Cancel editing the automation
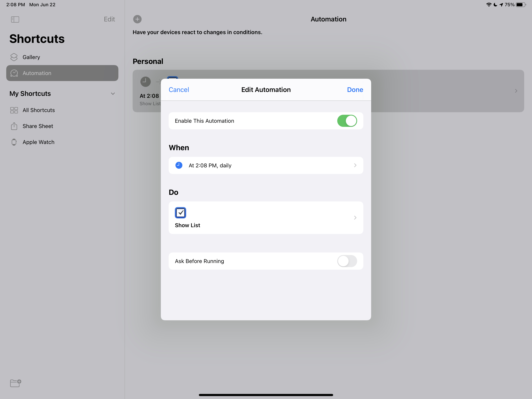 pyautogui.click(x=179, y=90)
